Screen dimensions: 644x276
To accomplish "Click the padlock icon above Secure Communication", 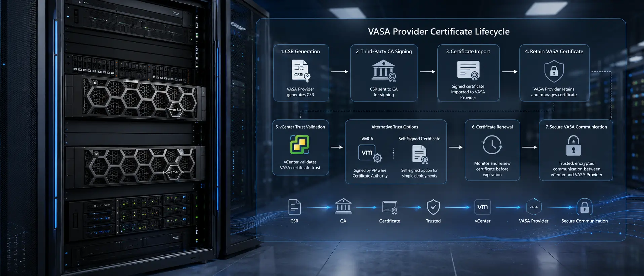I will point(585,206).
